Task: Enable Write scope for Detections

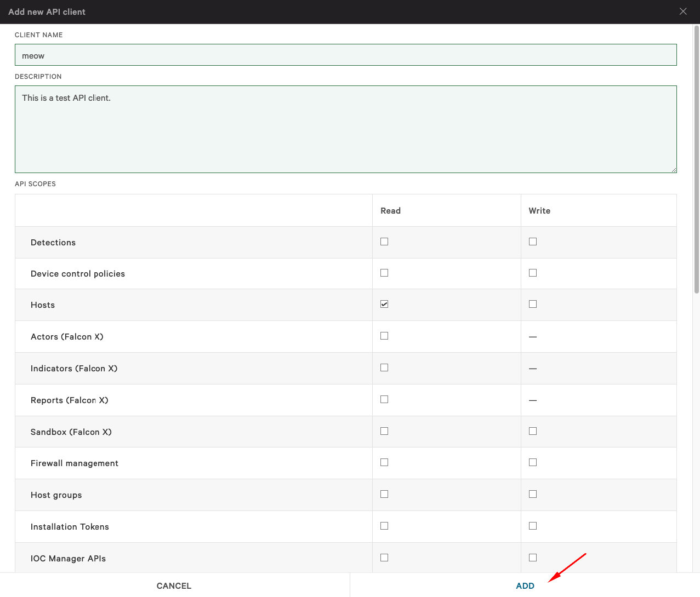Action: pos(533,242)
